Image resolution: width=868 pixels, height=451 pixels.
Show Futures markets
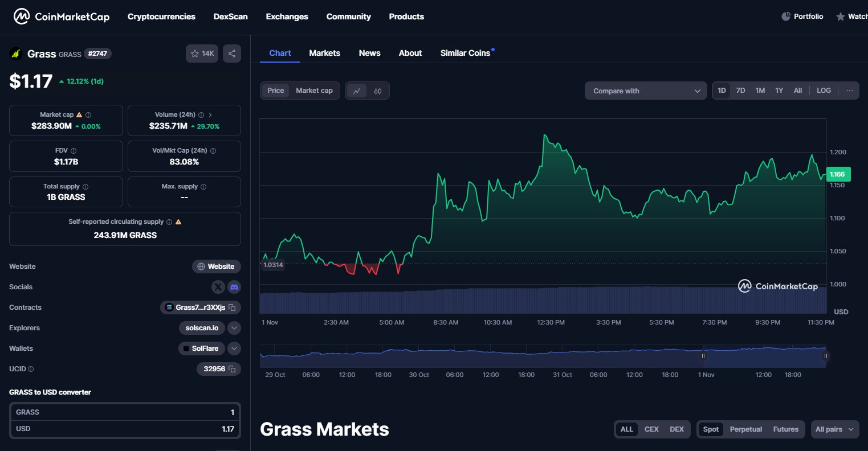point(786,429)
